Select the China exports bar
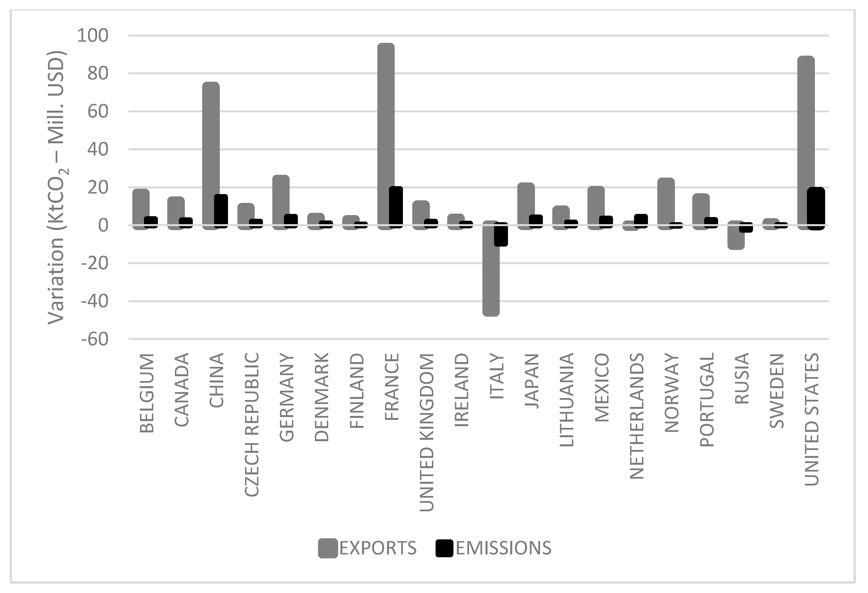Image resolution: width=868 pixels, height=593 pixels. click(211, 155)
